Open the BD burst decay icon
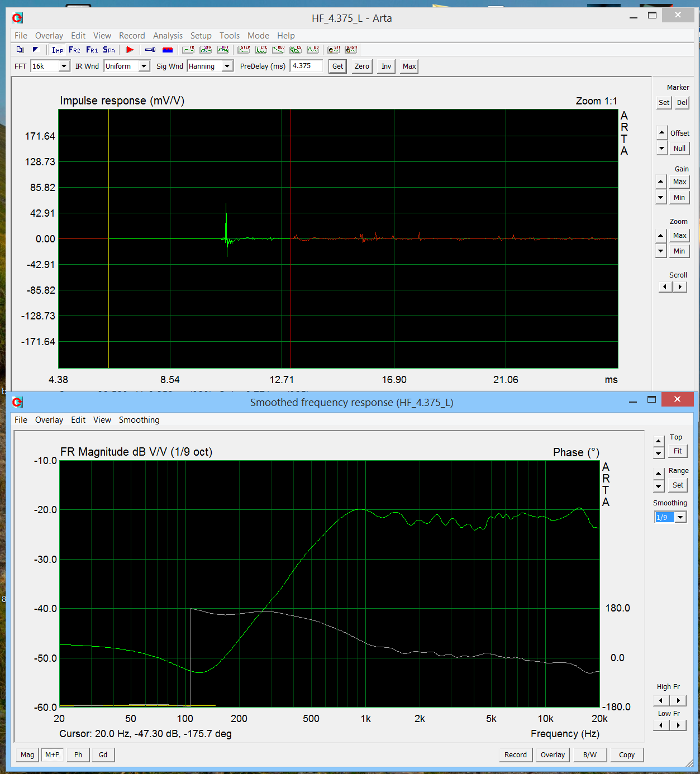Screen dimensions: 700x774 coord(313,50)
